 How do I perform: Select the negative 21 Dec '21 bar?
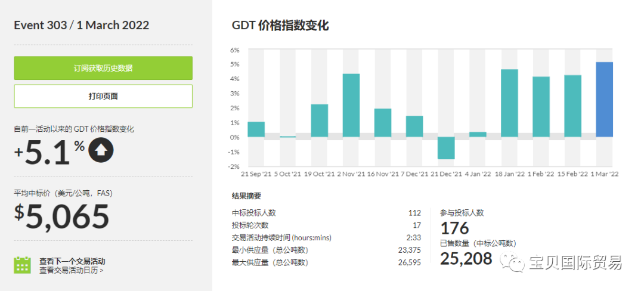coord(446,148)
